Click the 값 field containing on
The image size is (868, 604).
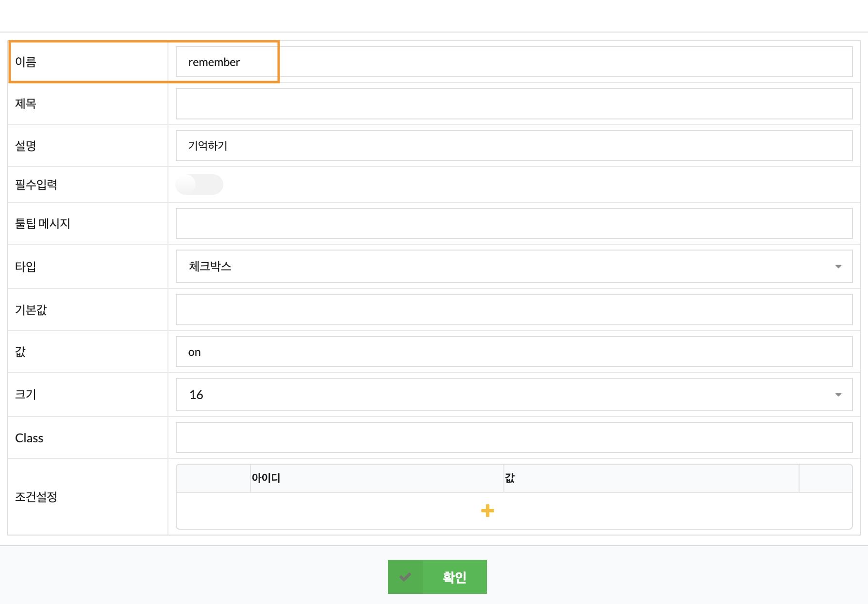tap(514, 352)
